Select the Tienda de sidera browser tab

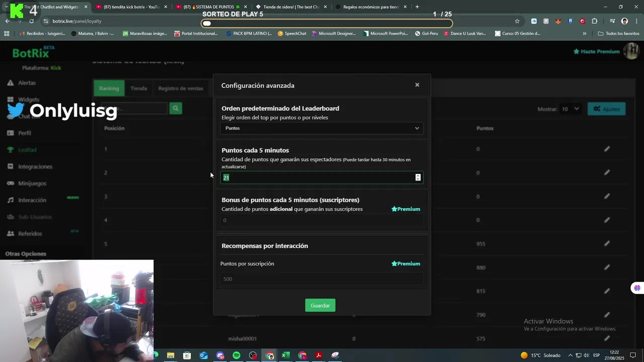tap(292, 7)
